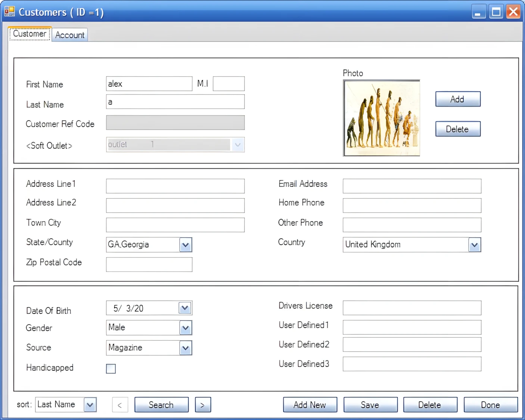Click the Customers window title bar icon
Image resolution: width=525 pixels, height=420 pixels.
point(10,12)
